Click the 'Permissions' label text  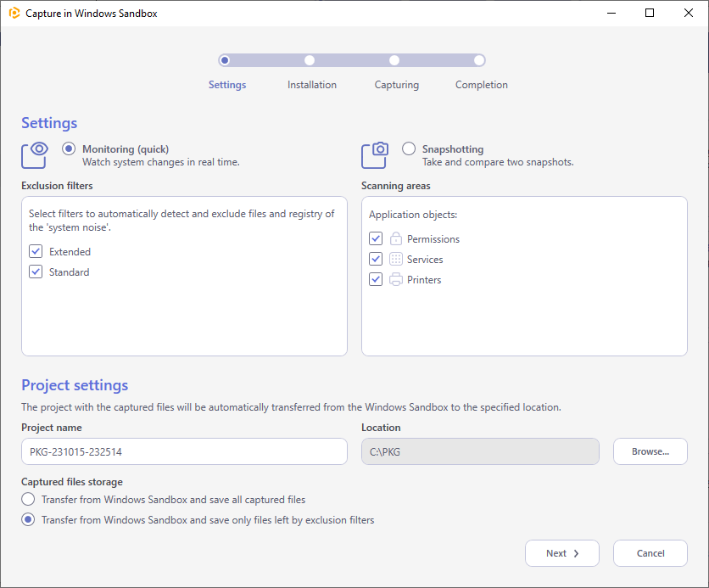[433, 238]
